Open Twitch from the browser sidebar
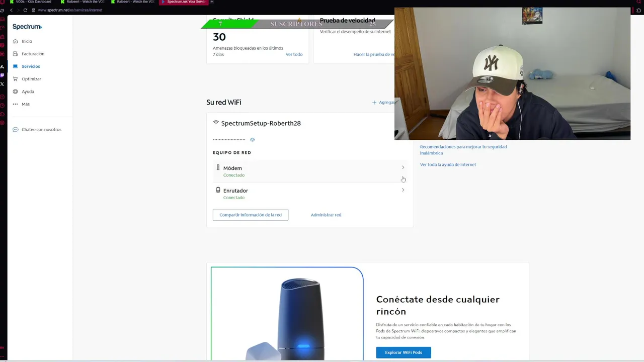This screenshot has height=362, width=644. [x=3, y=75]
